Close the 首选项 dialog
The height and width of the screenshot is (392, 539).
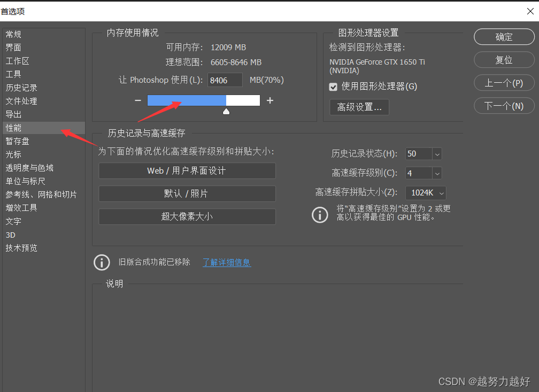click(530, 11)
